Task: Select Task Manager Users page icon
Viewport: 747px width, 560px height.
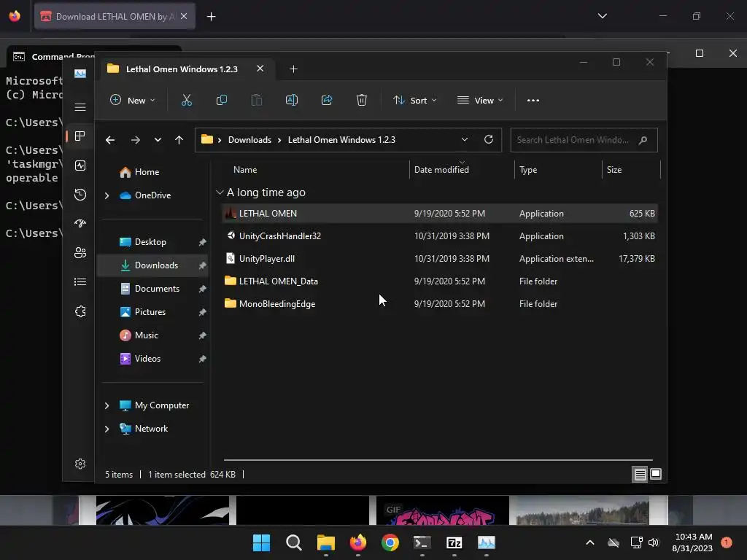Action: (80, 253)
